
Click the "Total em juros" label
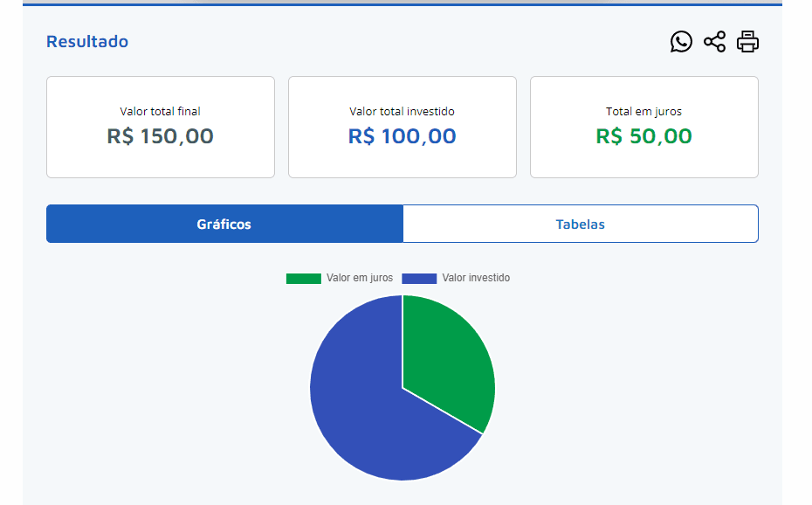click(644, 112)
